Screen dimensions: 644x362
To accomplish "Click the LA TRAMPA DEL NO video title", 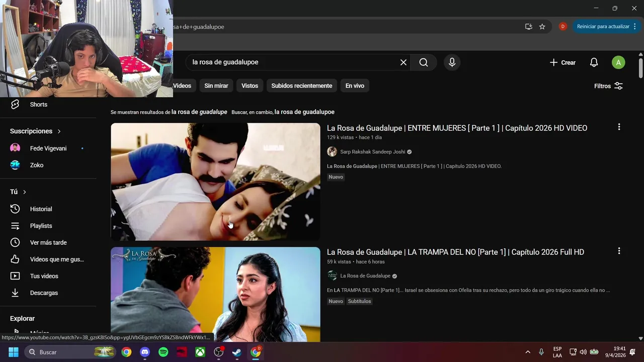I will click(455, 252).
